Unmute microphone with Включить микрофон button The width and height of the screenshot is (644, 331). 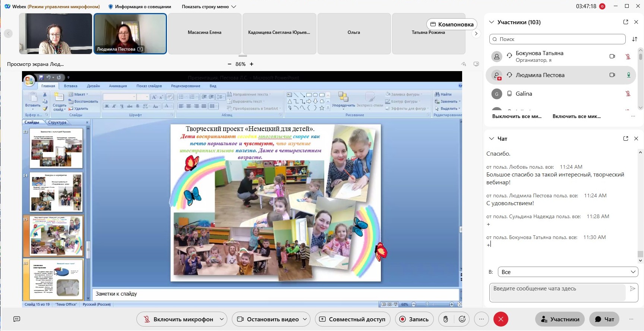click(x=178, y=319)
